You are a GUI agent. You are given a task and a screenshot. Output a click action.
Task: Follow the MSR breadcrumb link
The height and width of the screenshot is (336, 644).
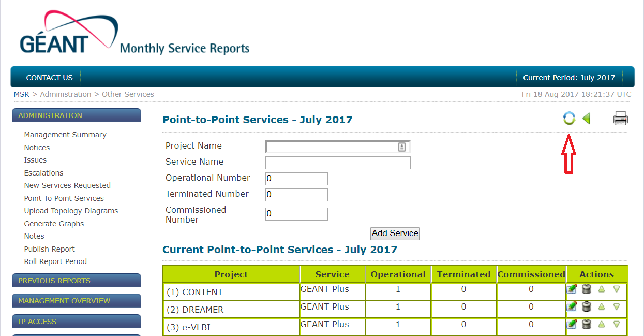(21, 94)
